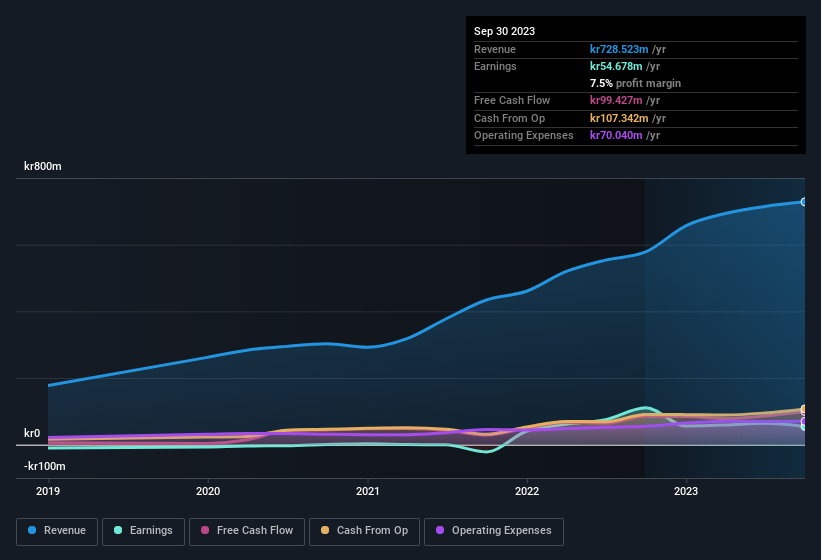821x560 pixels.
Task: Click the Operating Expenses label in the tooltip
Action: point(524,135)
